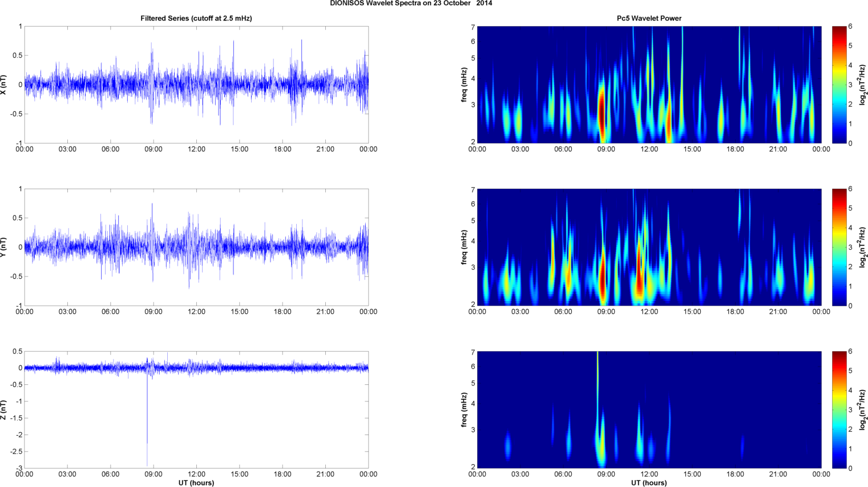Click the 12:00 tick below the X series plot
Image resolution: width=868 pixels, height=487 pixels.
coord(196,149)
